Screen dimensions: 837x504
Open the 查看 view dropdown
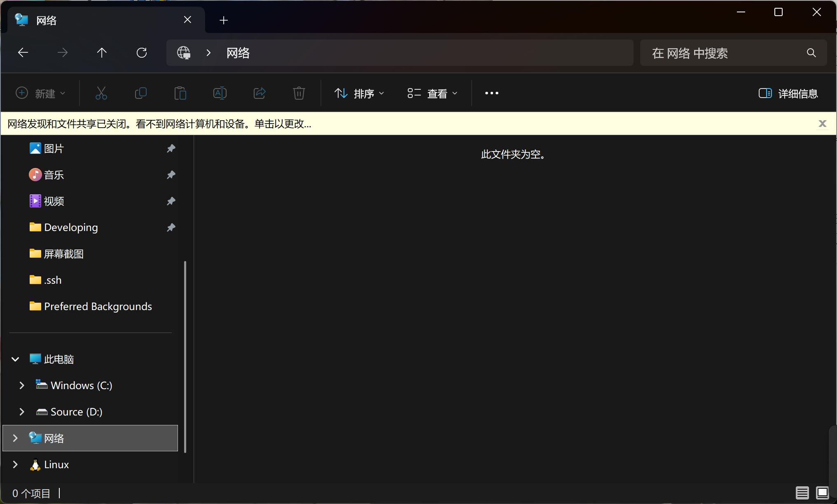point(432,93)
